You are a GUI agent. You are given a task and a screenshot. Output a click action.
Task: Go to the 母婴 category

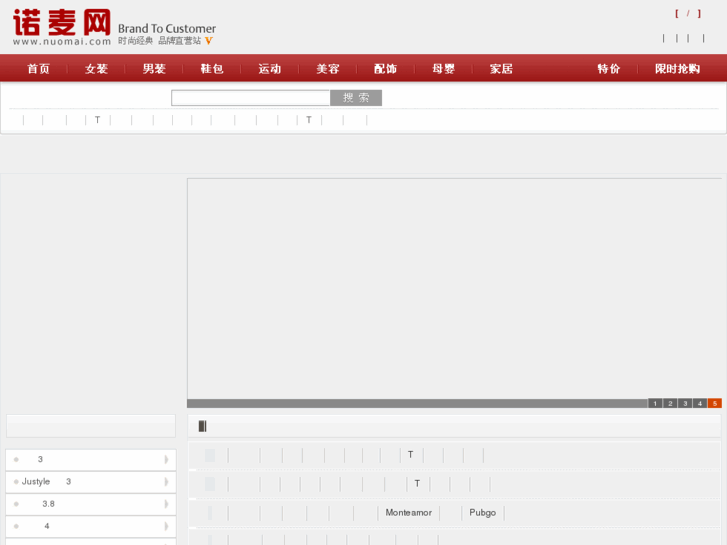(x=443, y=69)
